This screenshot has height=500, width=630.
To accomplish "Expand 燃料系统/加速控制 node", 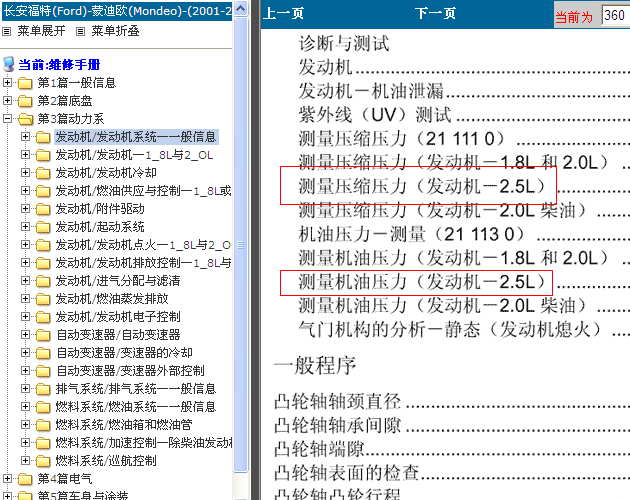I will point(25,443).
